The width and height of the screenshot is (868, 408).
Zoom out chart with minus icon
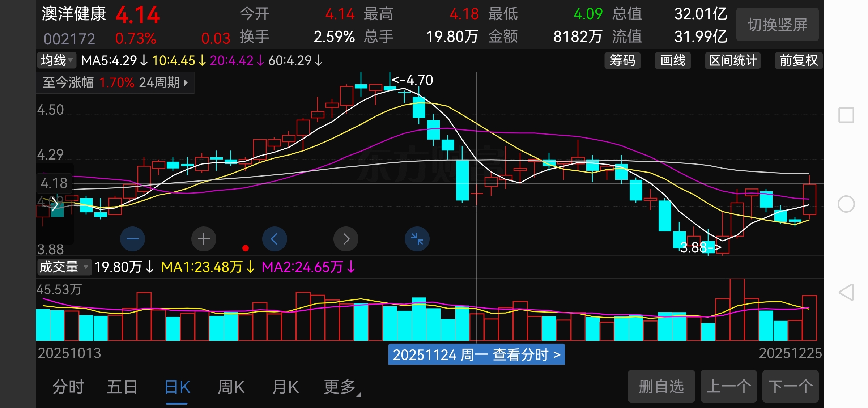(132, 239)
